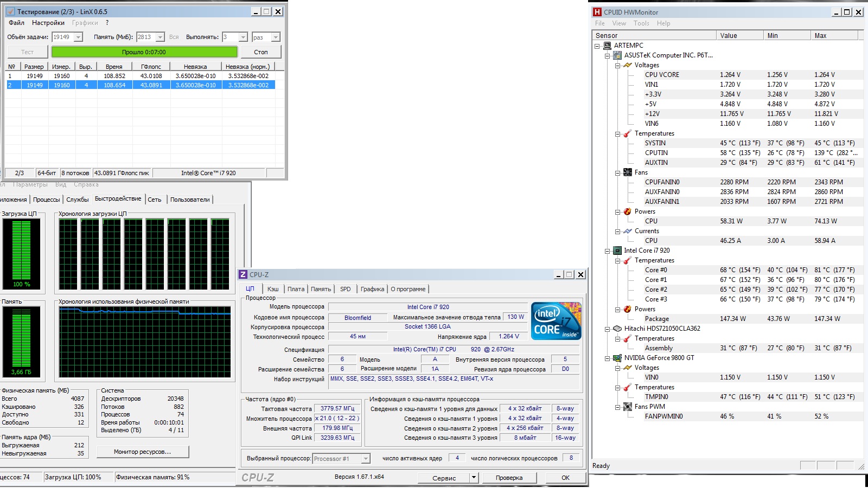This screenshot has width=868, height=488.
Task: Click the Max column header in HWMonitor
Action: (834, 36)
